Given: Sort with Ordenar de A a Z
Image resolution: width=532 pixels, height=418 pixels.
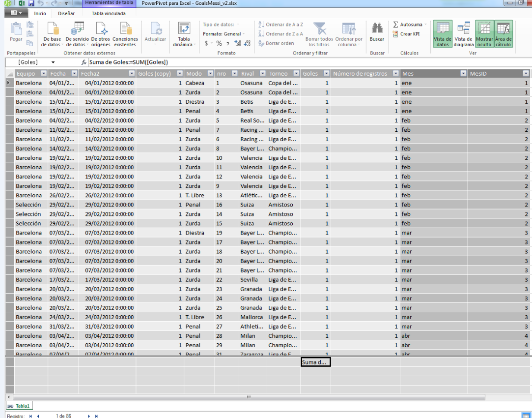Looking at the screenshot, I should click(x=280, y=25).
